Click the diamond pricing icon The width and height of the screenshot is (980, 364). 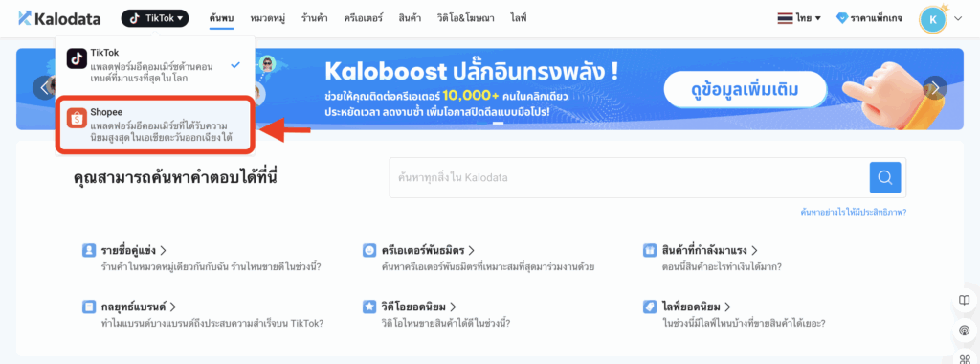click(x=842, y=19)
